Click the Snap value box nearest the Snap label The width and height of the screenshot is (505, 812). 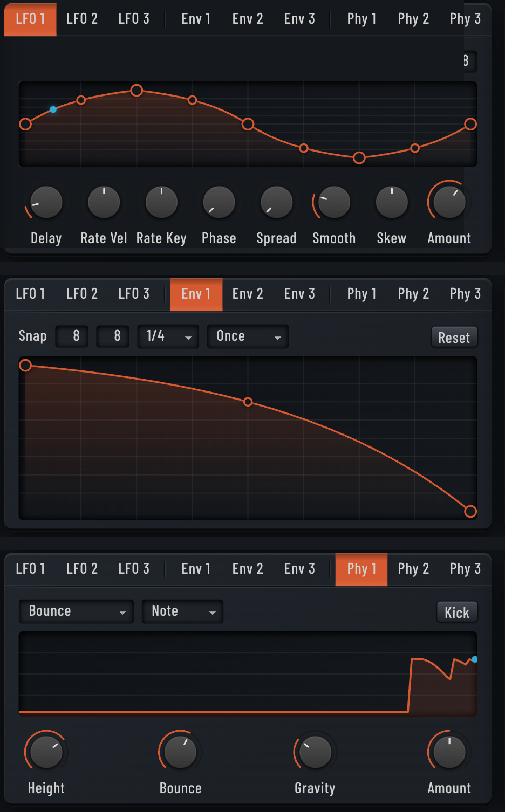click(x=72, y=336)
